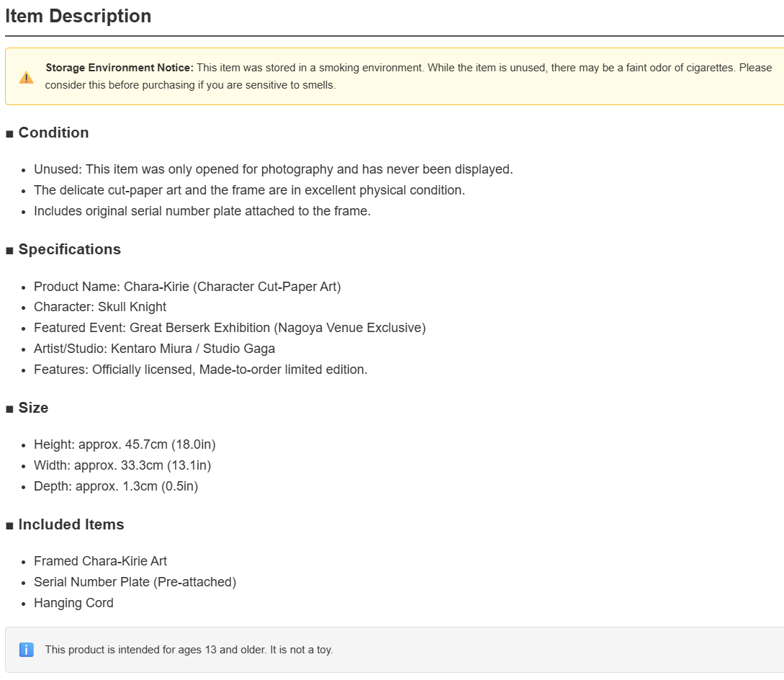This screenshot has width=784, height=680.
Task: Click the 'Framed Chara-Kirie Art' item
Action: pos(101,561)
